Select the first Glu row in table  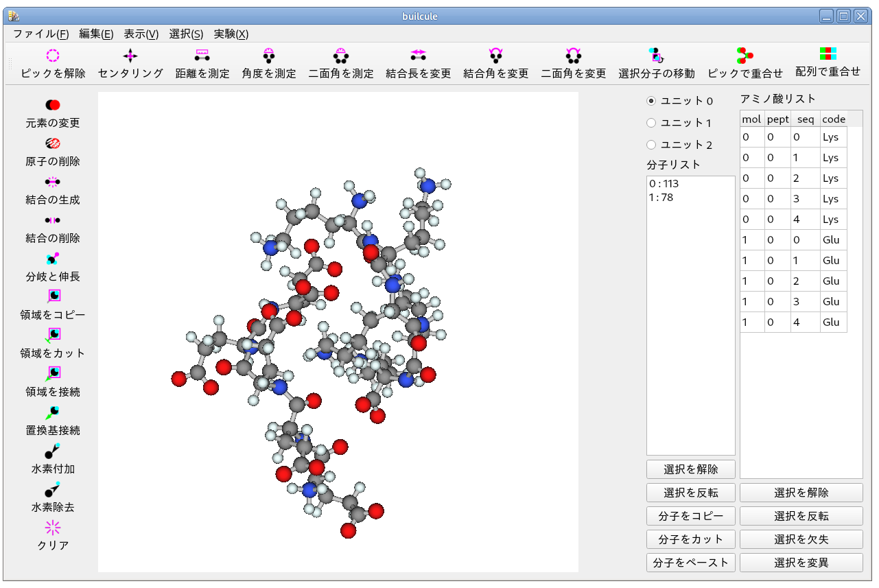pyautogui.click(x=793, y=240)
